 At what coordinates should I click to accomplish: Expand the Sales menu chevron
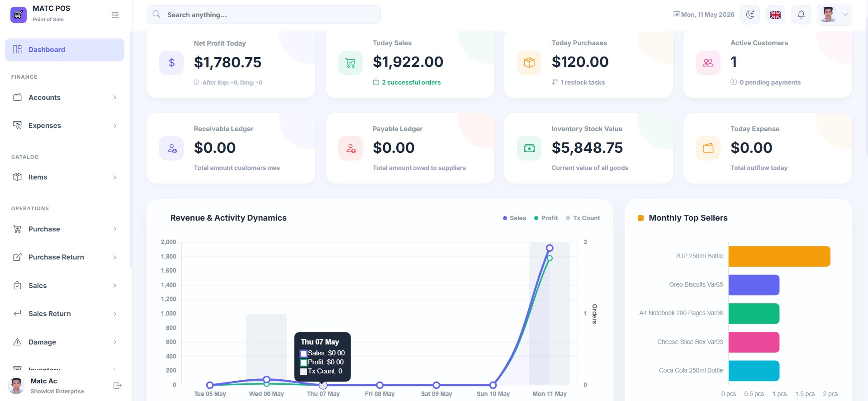[x=115, y=285]
